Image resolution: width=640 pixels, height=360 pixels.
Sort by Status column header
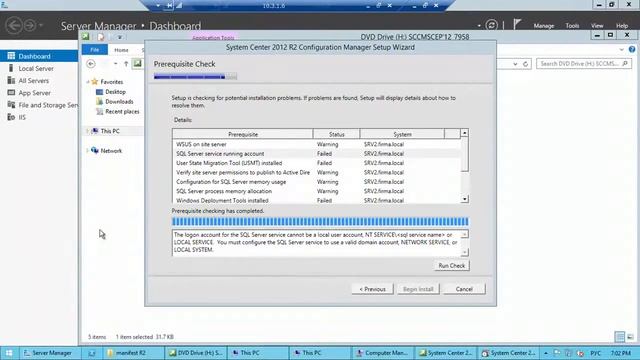point(337,134)
